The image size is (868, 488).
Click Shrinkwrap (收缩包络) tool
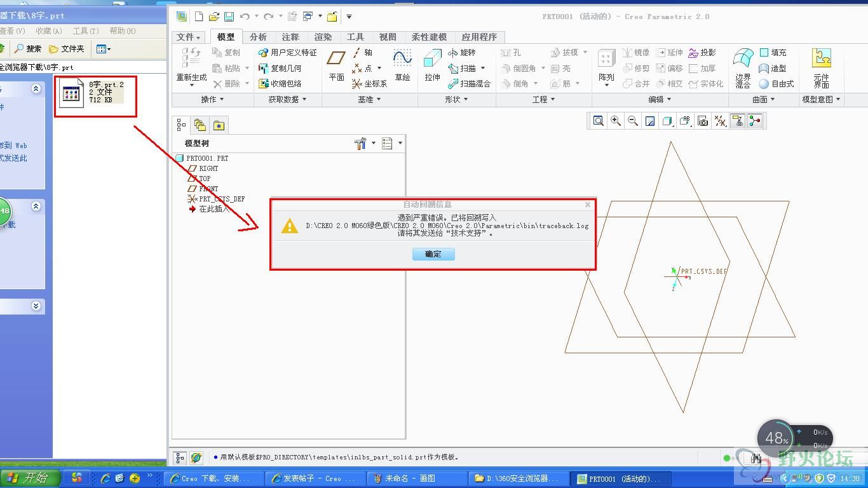point(280,83)
